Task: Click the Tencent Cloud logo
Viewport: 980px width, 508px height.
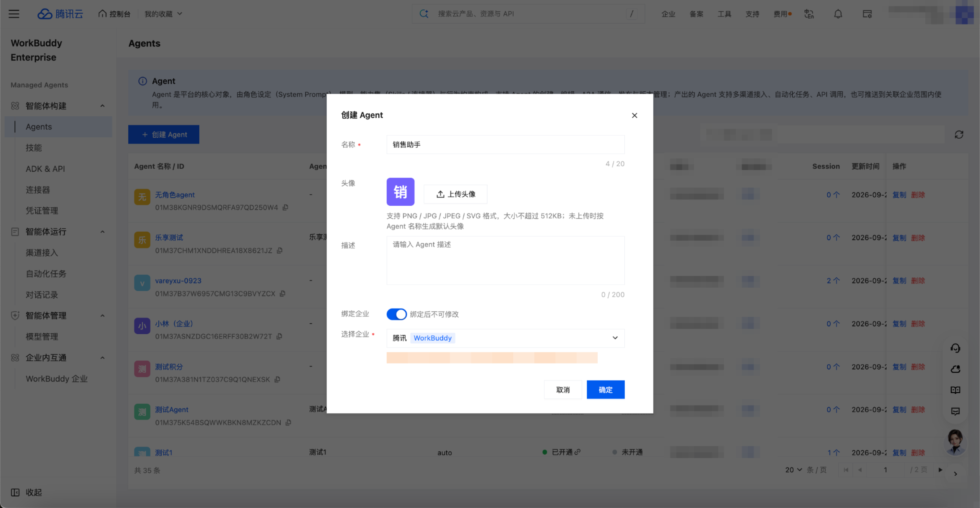Action: click(x=60, y=14)
